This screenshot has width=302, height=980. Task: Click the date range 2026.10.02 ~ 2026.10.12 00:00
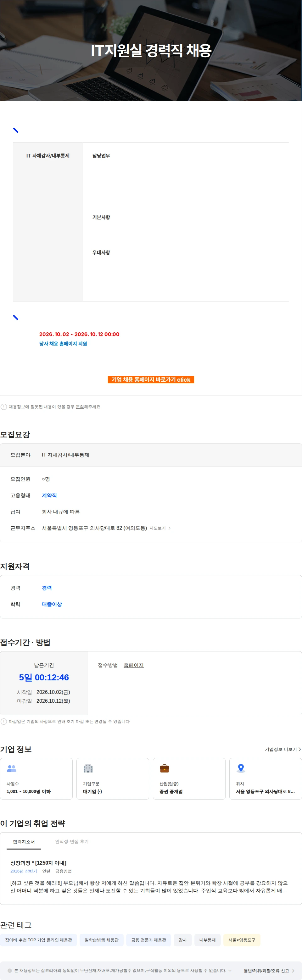pos(79,334)
